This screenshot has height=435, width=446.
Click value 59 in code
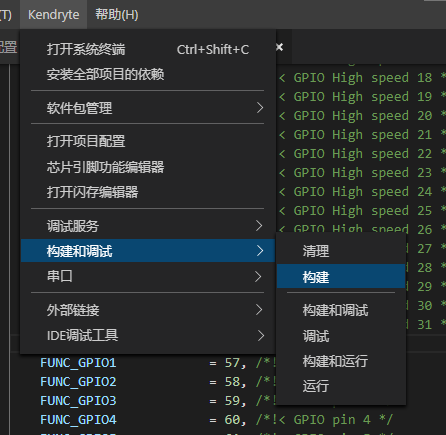232,401
